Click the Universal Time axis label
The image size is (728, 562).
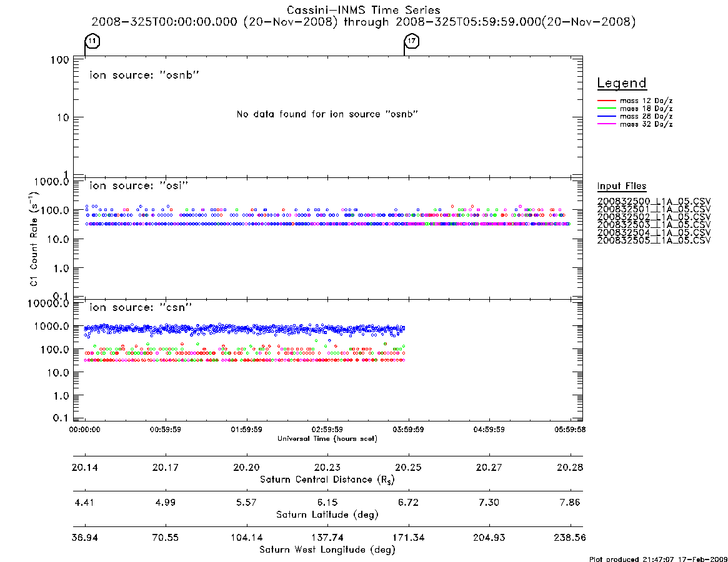(327, 438)
